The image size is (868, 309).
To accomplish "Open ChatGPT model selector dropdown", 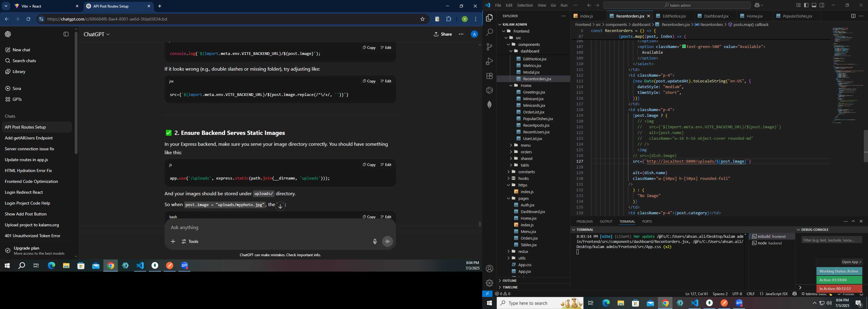I will 97,34.
